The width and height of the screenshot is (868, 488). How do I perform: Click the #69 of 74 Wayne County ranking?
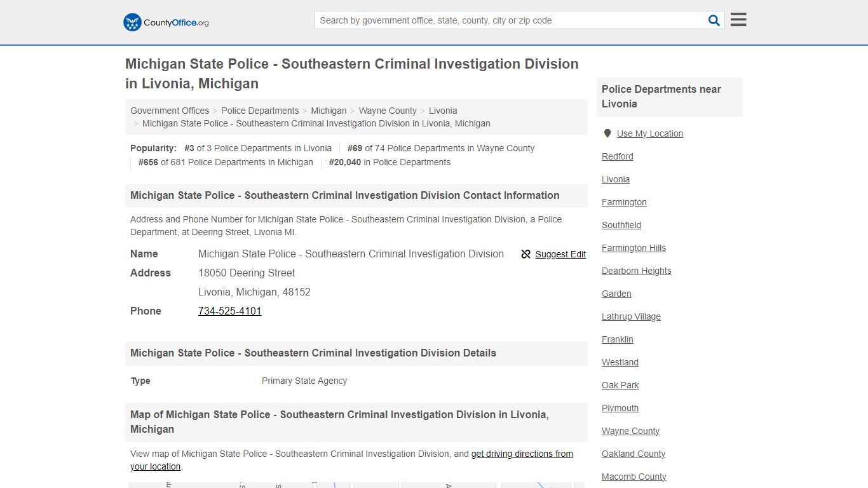441,148
